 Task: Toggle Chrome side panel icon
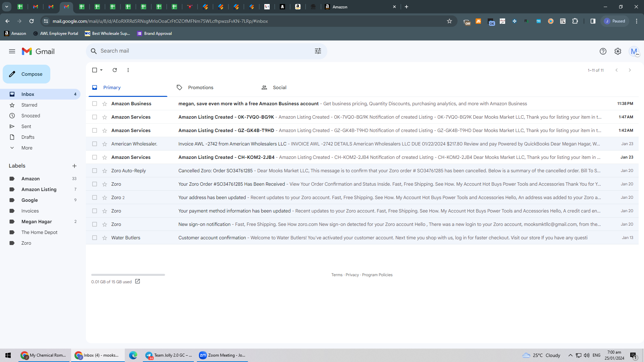[x=593, y=21]
